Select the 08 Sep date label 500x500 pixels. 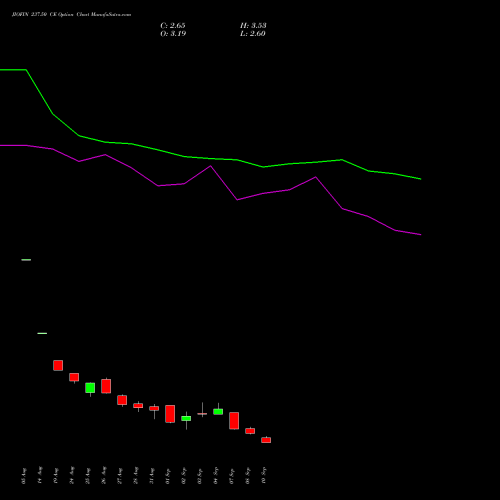point(248,476)
